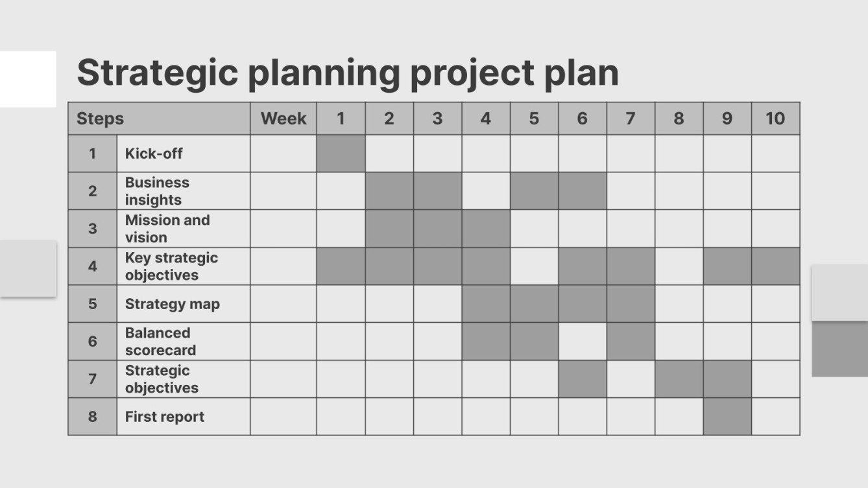Select the 'Kick-off' step label

(154, 154)
